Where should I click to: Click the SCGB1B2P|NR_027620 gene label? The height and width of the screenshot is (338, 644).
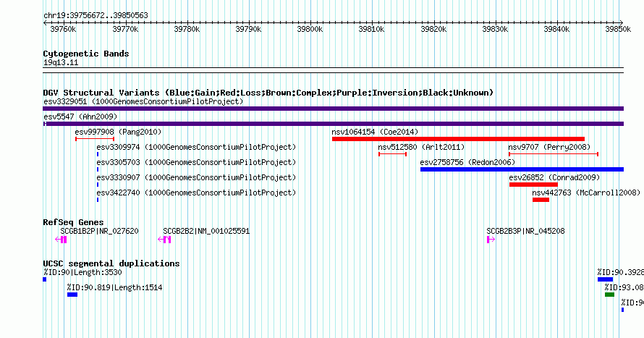click(x=99, y=231)
